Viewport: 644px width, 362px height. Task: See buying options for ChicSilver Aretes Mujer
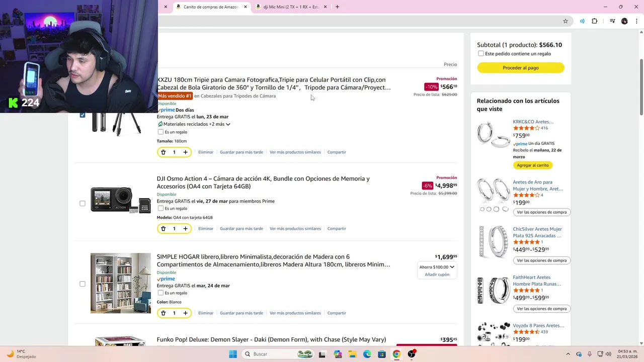coord(542,260)
